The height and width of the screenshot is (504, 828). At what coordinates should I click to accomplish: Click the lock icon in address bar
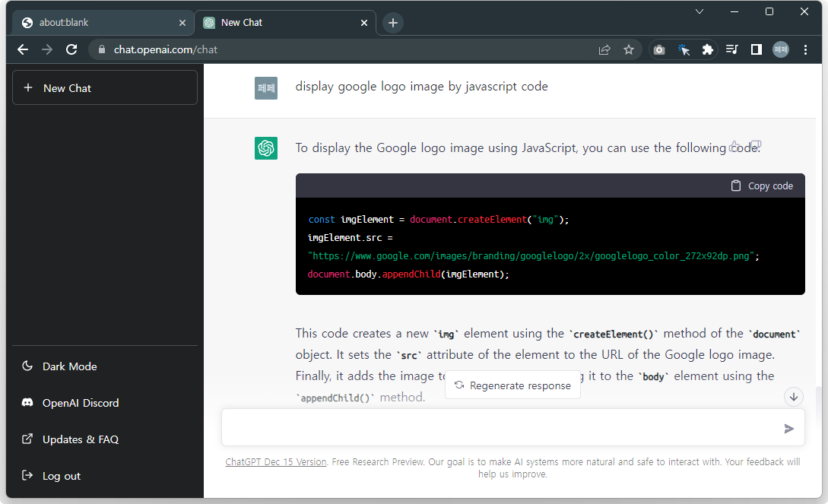(x=102, y=49)
